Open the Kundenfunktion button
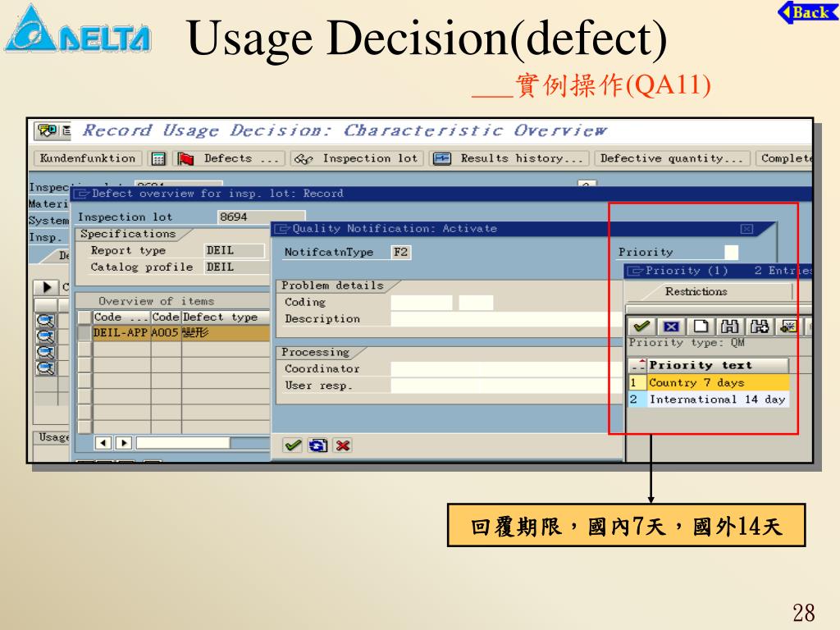The height and width of the screenshot is (630, 840). (88, 158)
